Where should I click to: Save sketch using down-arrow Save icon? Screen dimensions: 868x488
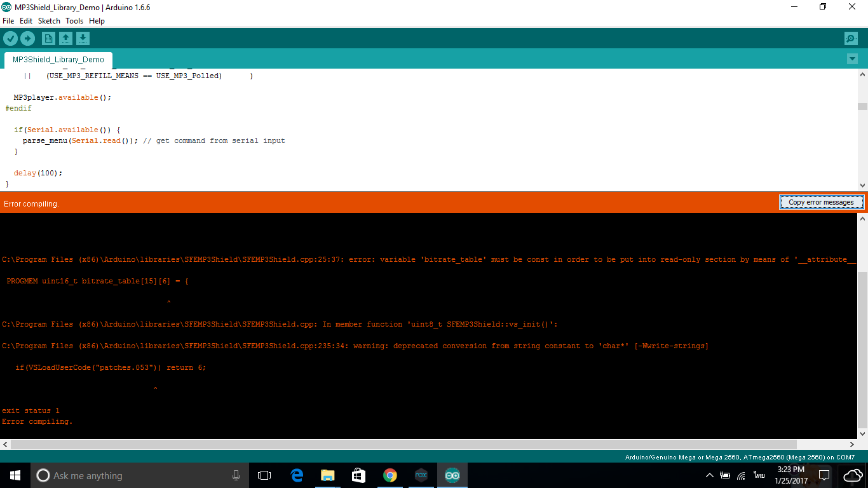83,39
